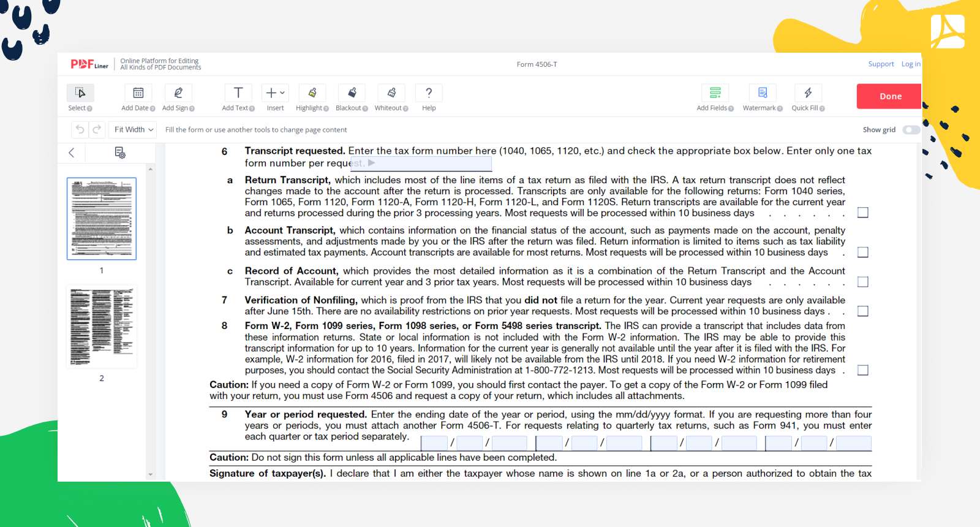
Task: Select the Blackout tool
Action: [x=352, y=93]
